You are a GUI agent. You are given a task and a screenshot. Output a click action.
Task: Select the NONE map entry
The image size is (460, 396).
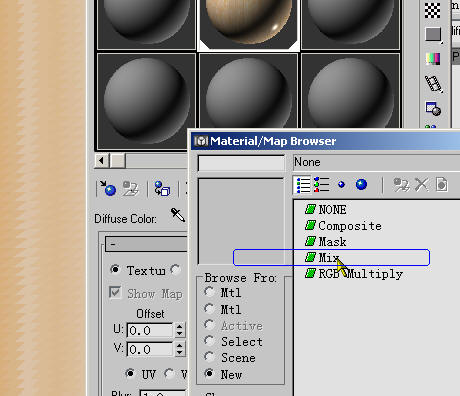click(x=326, y=210)
